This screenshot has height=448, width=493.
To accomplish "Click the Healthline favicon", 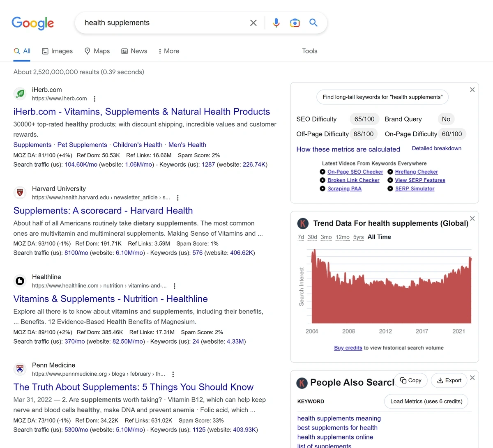I will 20,281.
